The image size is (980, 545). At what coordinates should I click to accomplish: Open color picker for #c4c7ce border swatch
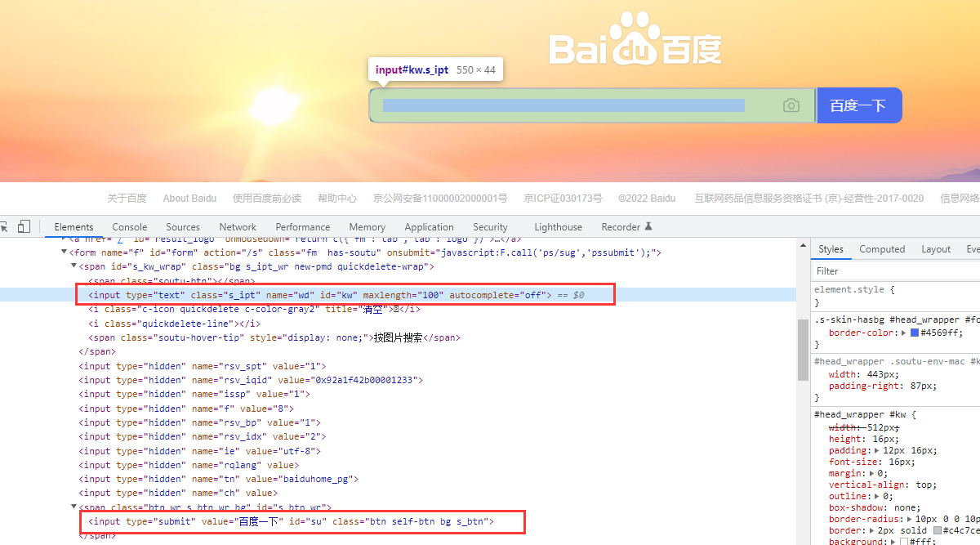click(938, 530)
